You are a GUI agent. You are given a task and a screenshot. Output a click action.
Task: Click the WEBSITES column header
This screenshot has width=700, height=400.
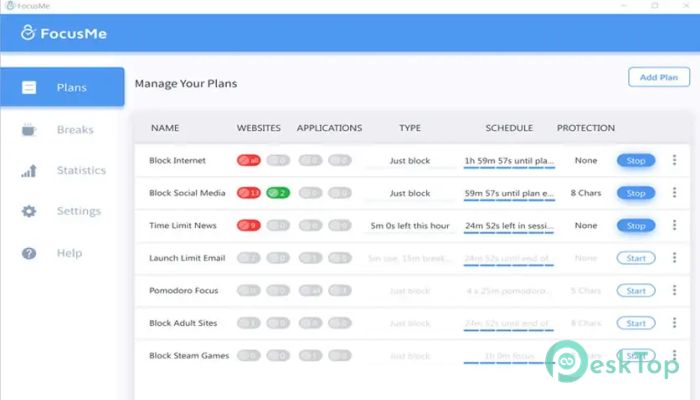[258, 128]
